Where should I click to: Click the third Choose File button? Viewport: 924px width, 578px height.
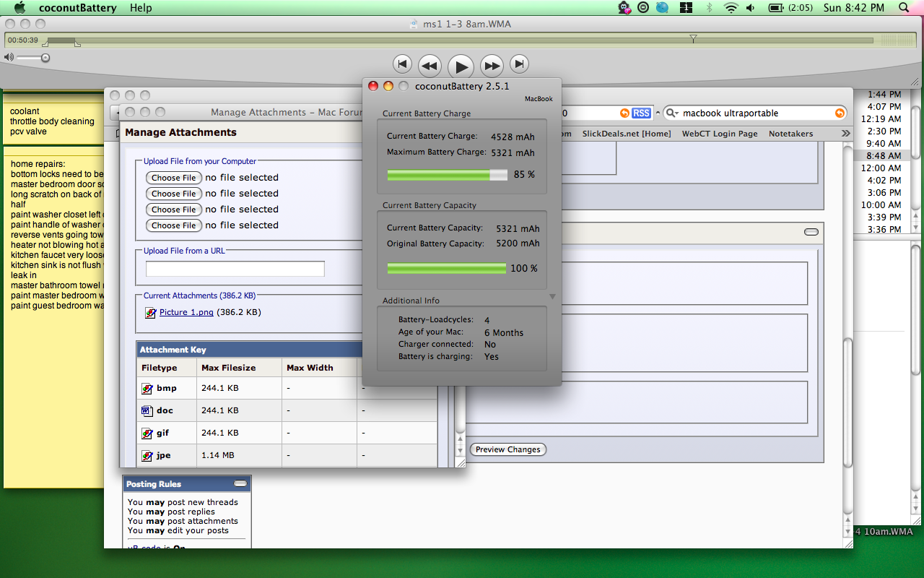(x=173, y=210)
